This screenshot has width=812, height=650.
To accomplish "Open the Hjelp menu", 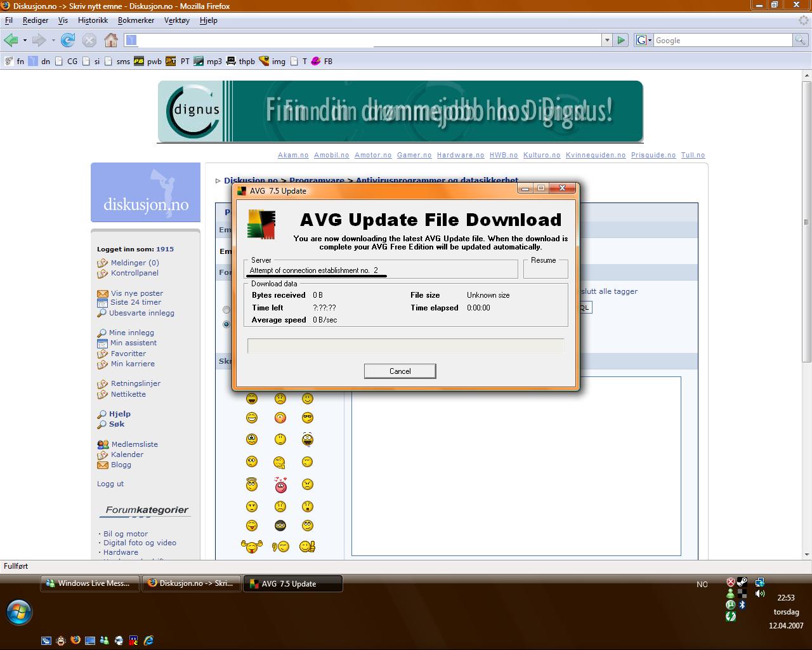I will click(208, 20).
